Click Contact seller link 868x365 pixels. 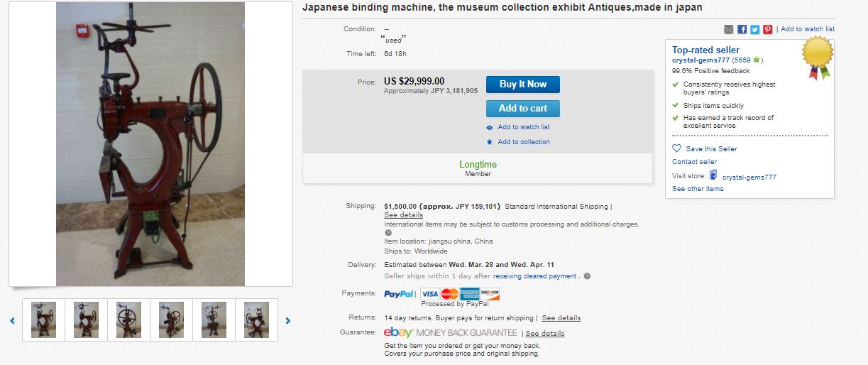coord(694,162)
